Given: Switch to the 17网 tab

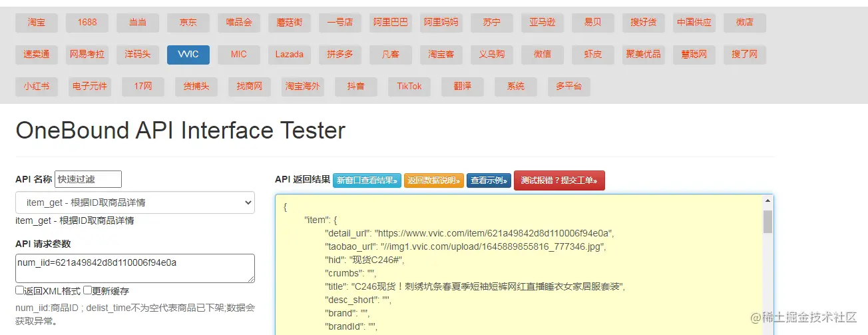Looking at the screenshot, I should pos(143,87).
